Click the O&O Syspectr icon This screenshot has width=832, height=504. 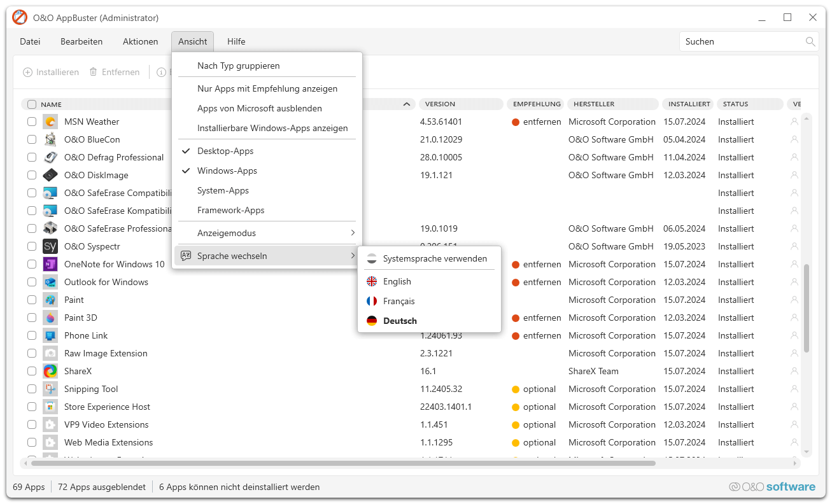pos(50,246)
